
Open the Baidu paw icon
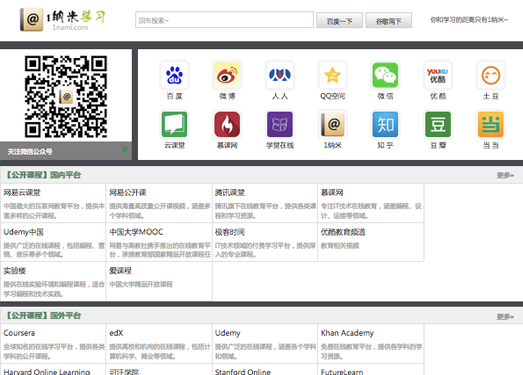174,75
